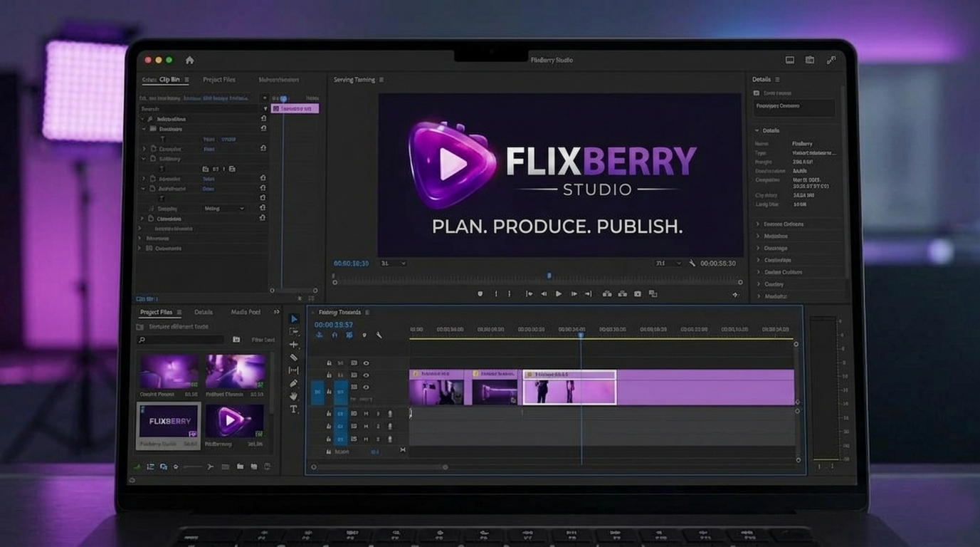Open timeline wrench settings icon
The image size is (980, 547).
coord(379,335)
